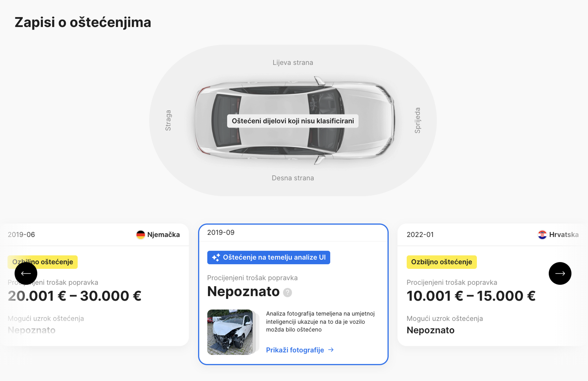Click the Lijeva strana label on the diagram
Viewport: 588px width, 381px height.
click(x=292, y=62)
